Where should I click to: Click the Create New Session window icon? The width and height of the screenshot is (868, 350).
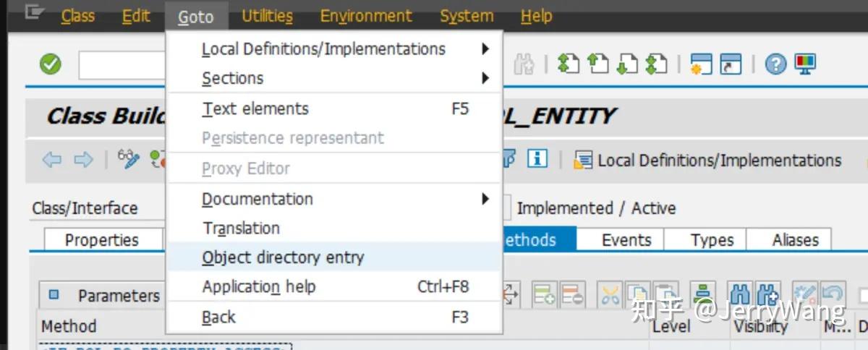pos(702,64)
